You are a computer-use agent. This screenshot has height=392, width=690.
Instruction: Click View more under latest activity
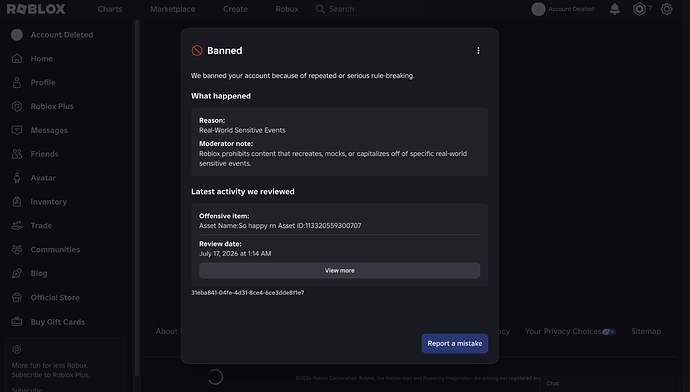339,271
